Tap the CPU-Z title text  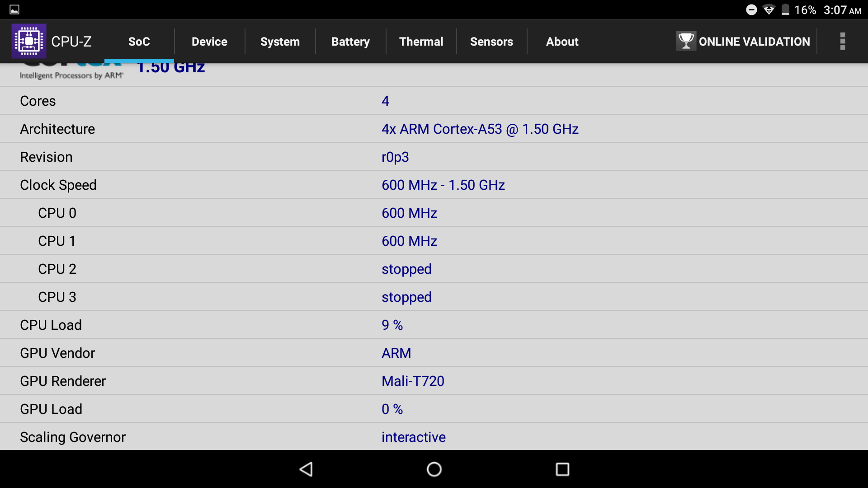[71, 42]
